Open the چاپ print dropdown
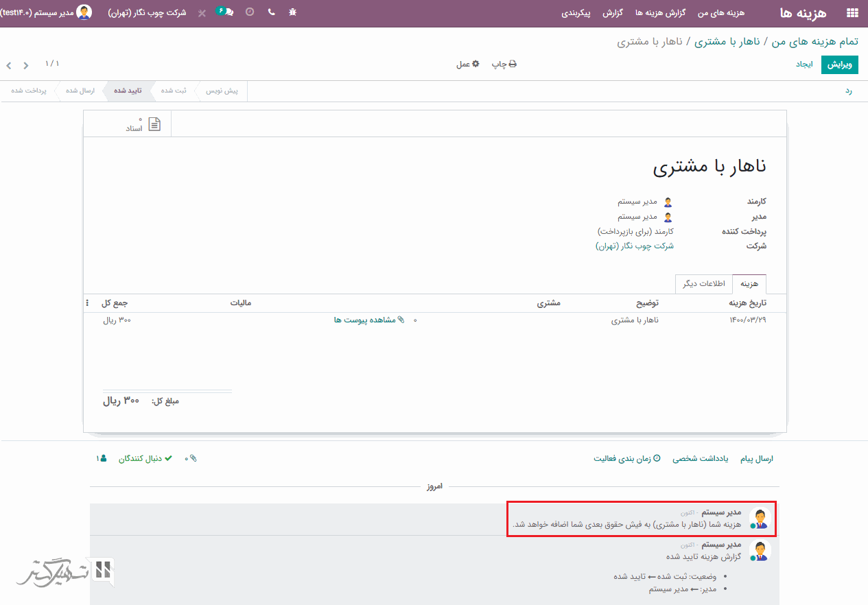 [504, 64]
